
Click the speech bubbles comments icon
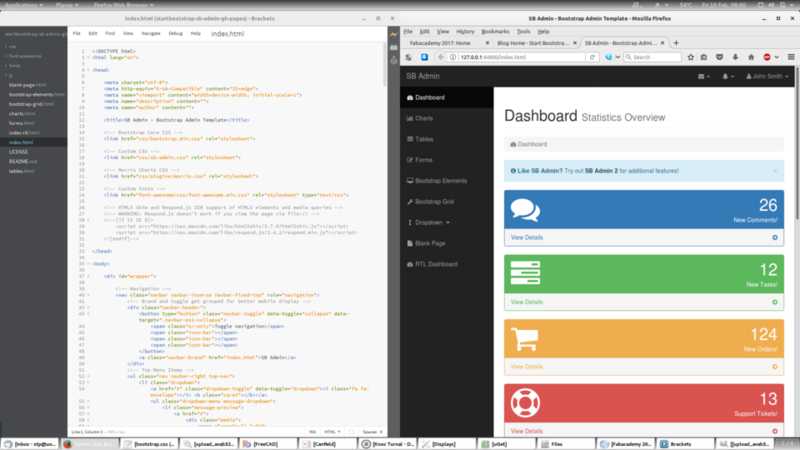pyautogui.click(x=525, y=210)
